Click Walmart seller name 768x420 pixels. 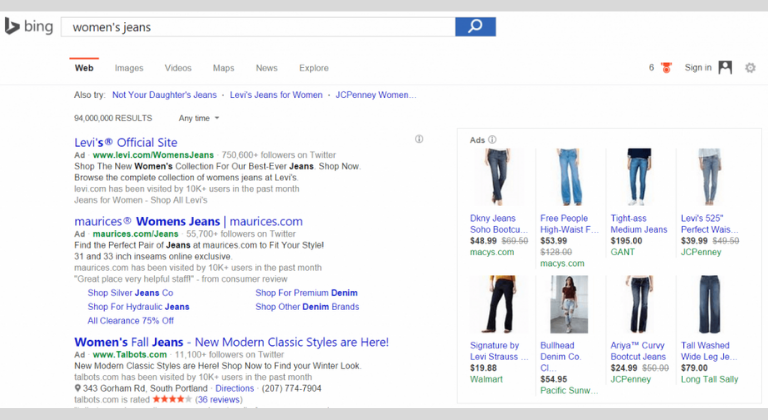(486, 379)
